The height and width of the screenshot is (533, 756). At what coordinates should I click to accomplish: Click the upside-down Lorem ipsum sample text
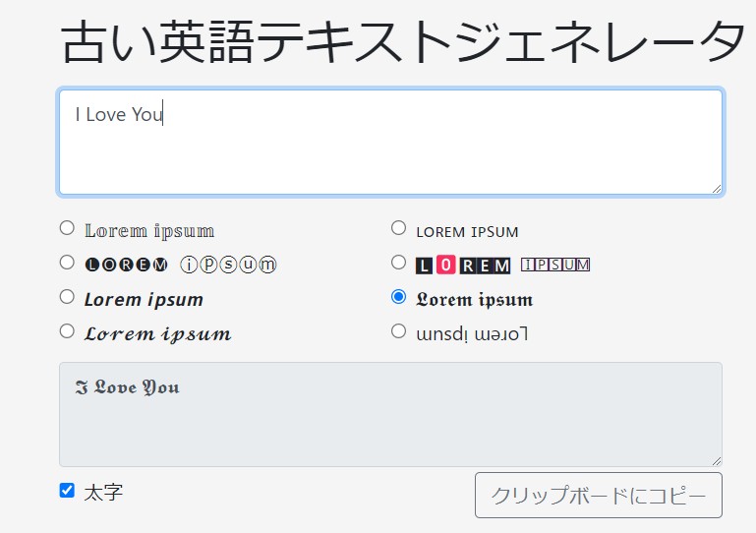pyautogui.click(x=472, y=333)
